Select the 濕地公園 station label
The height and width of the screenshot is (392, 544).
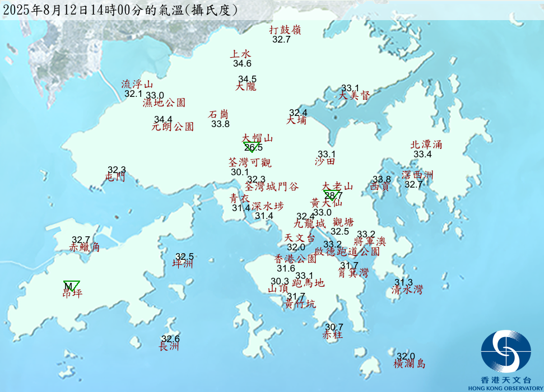click(164, 103)
